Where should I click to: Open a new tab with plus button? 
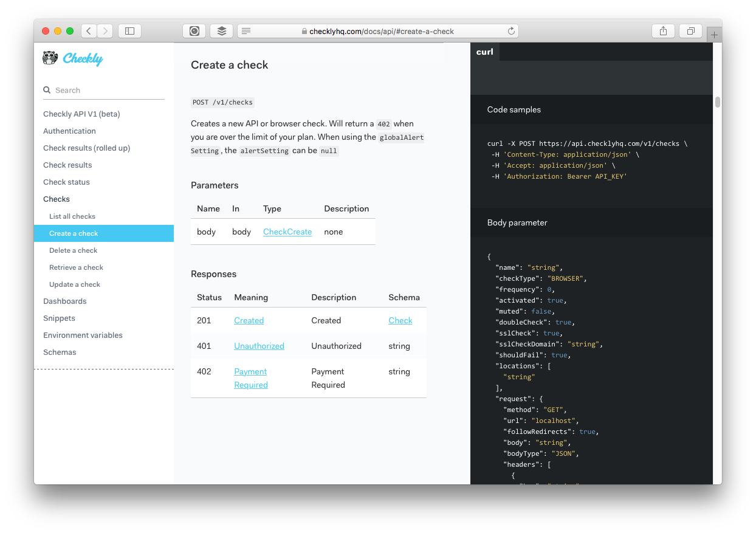tap(714, 35)
